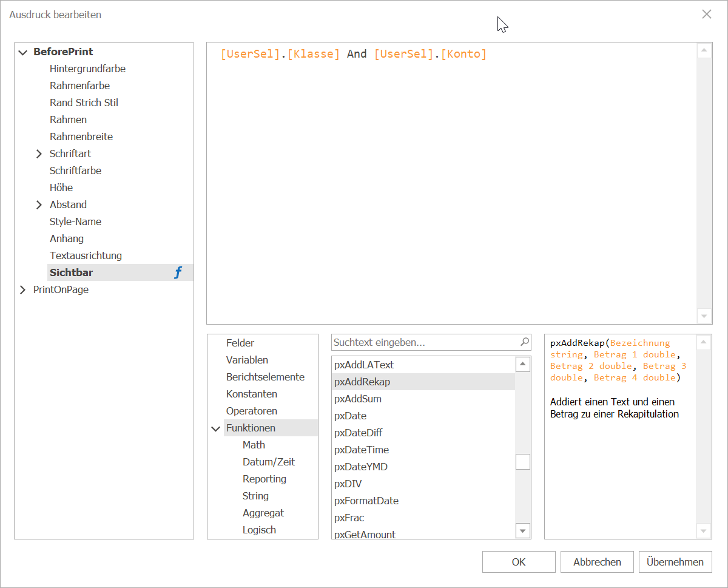728x588 pixels.
Task: Click function list scroll up arrow
Action: pyautogui.click(x=522, y=364)
